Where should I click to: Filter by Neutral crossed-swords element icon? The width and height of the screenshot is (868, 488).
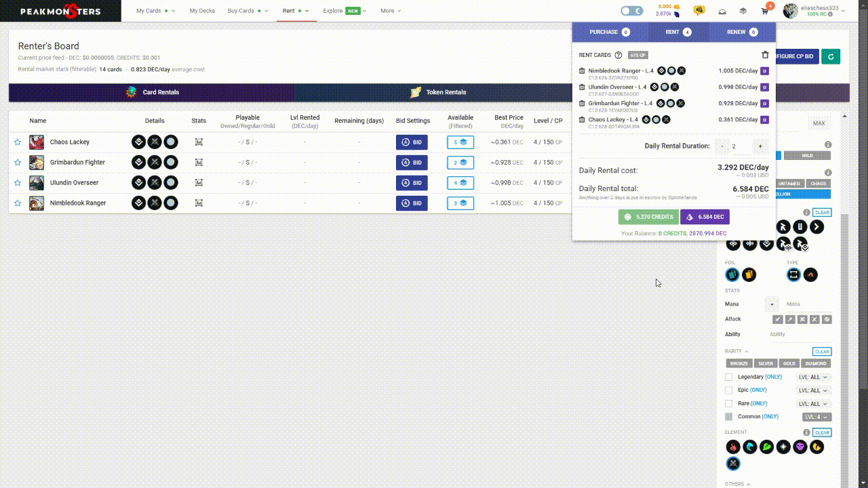point(733,464)
